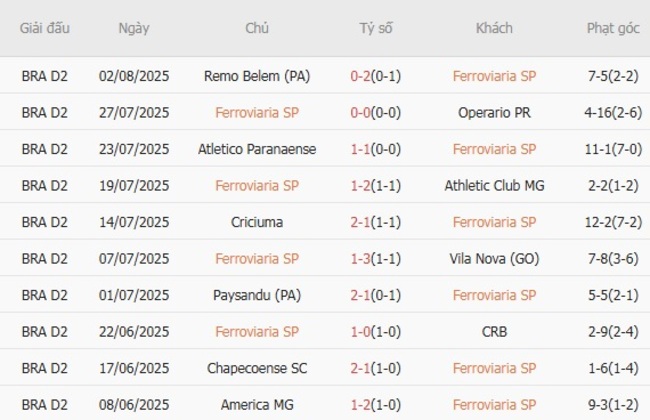Click Athletic Club MG away team
Viewport: 650px width, 420px height.
493,186
